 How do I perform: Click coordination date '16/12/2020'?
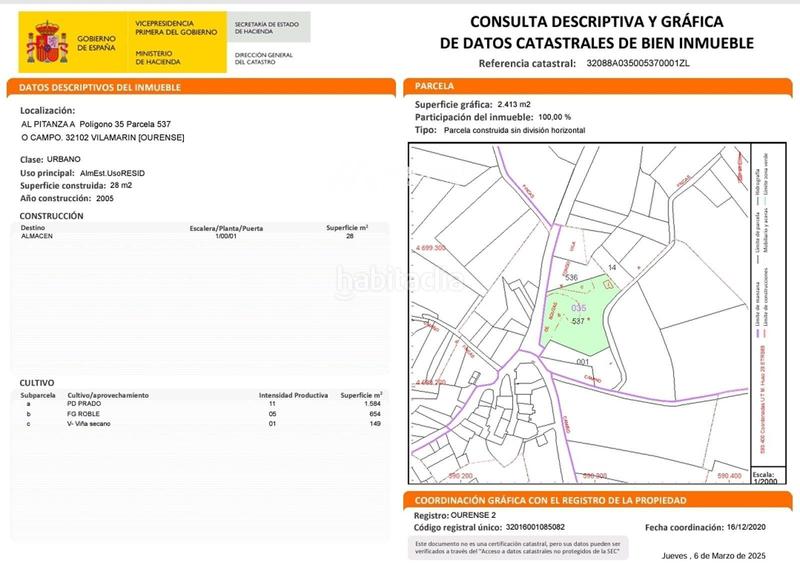[x=746, y=527]
